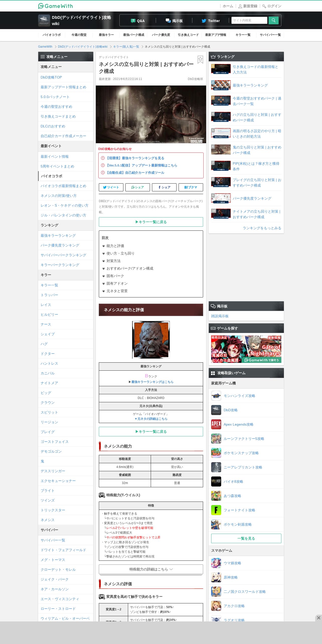Viewport: 322px width, 644px height.
Task: Follow the 元ネタの詳細はこちら link
Action: pos(151,419)
